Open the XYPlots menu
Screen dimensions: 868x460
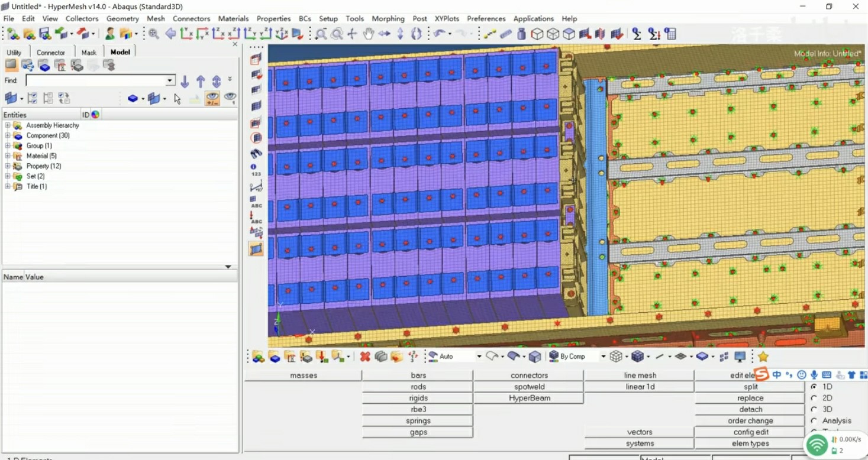(447, 18)
